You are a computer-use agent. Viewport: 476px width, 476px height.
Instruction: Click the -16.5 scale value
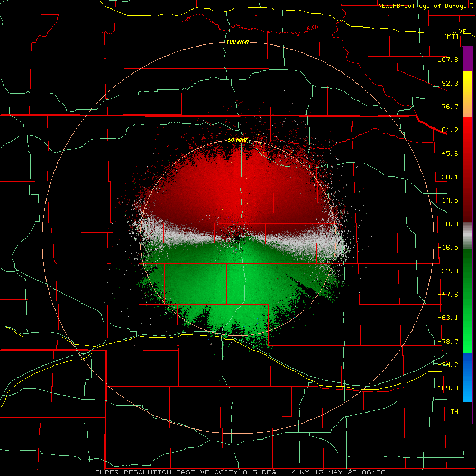[448, 248]
